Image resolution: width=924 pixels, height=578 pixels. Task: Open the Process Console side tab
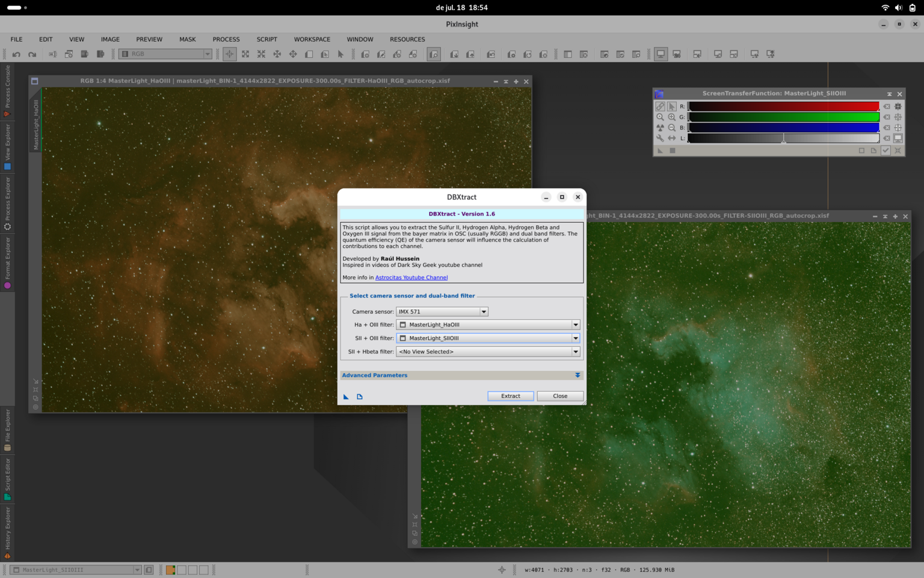pyautogui.click(x=7, y=90)
